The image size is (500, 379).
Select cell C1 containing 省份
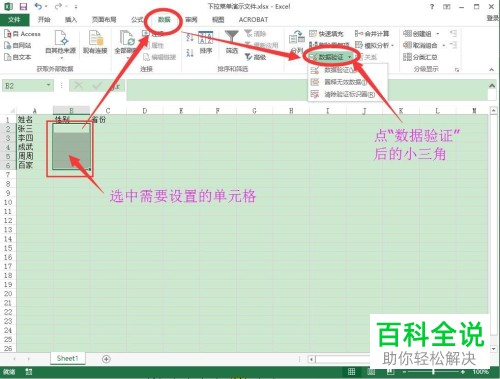(108, 119)
